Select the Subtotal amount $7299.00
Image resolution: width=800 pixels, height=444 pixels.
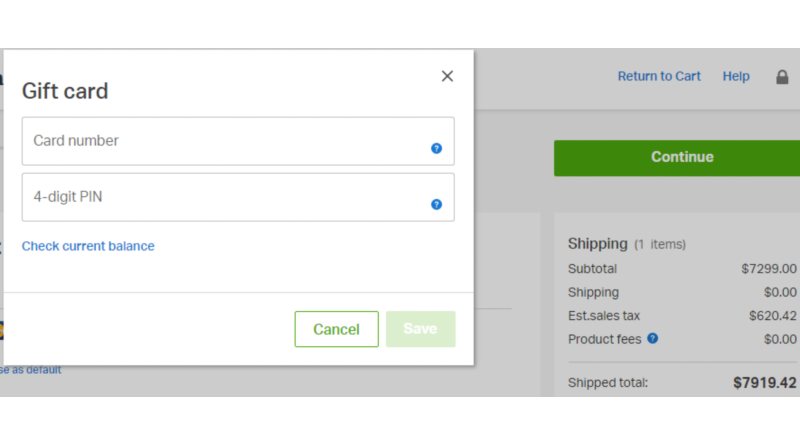[x=768, y=269]
